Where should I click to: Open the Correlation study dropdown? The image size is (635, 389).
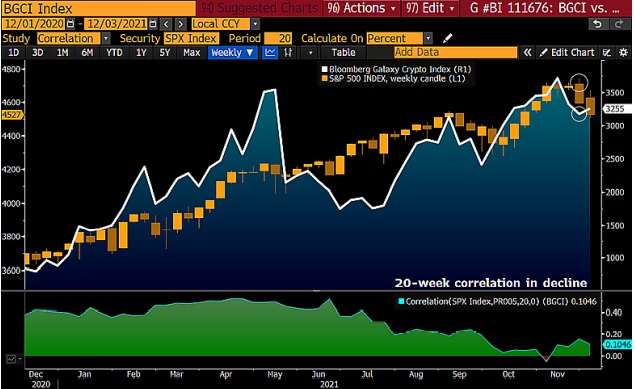click(105, 38)
